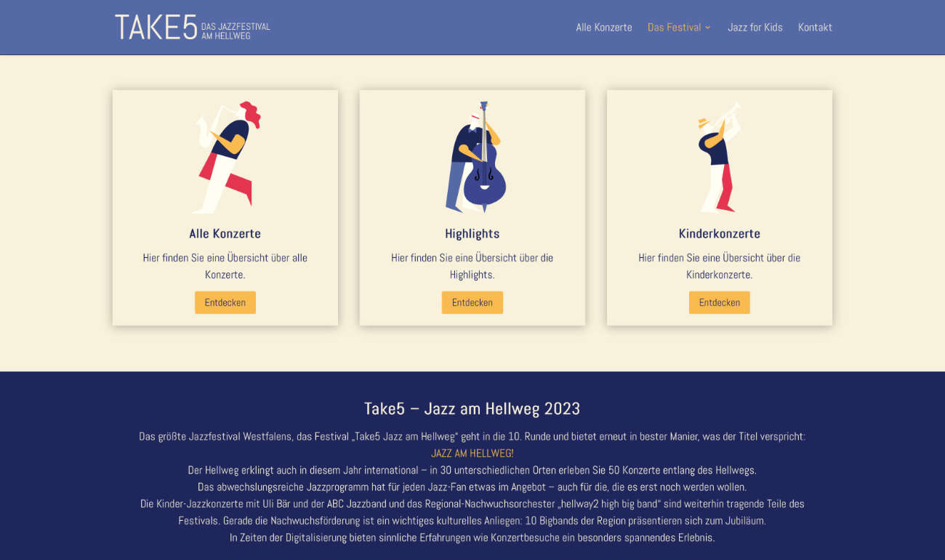Click the Alle Konzerte card heading

click(x=225, y=233)
